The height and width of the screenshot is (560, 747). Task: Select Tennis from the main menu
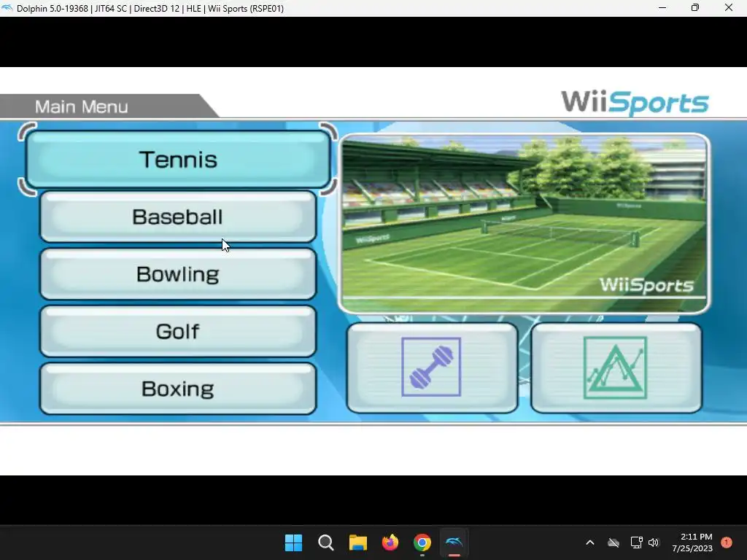[x=178, y=160]
